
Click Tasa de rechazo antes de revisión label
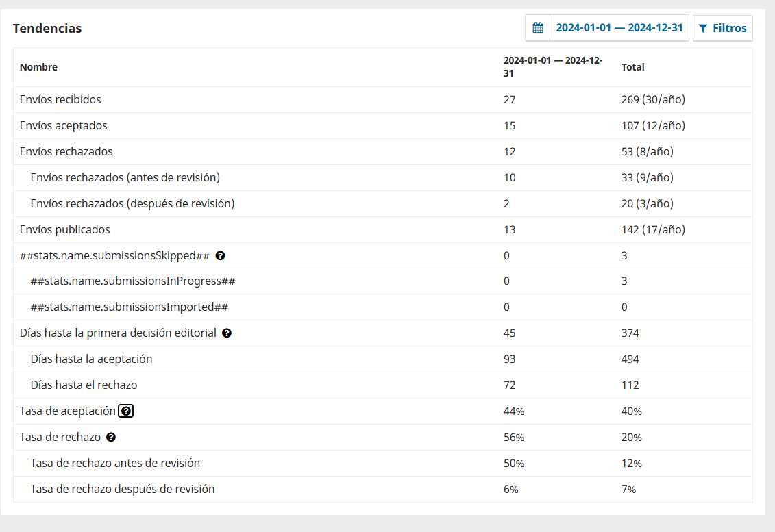coord(115,463)
